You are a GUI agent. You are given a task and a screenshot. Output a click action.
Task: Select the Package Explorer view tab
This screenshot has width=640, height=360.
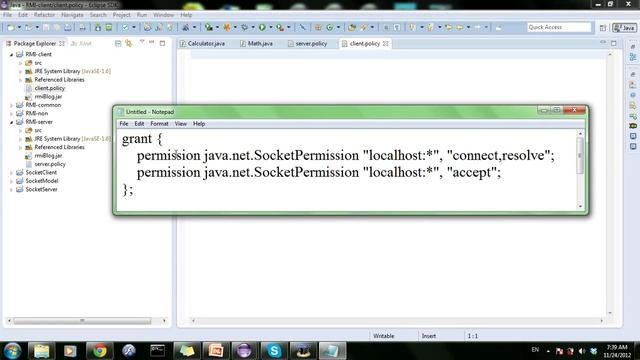click(x=35, y=43)
